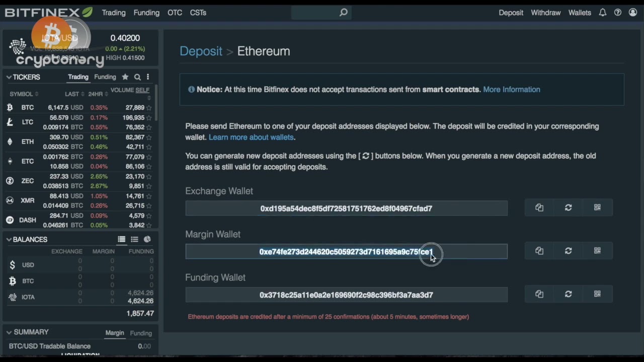
Task: Copy the Margin Wallet deposit address
Action: pyautogui.click(x=539, y=251)
